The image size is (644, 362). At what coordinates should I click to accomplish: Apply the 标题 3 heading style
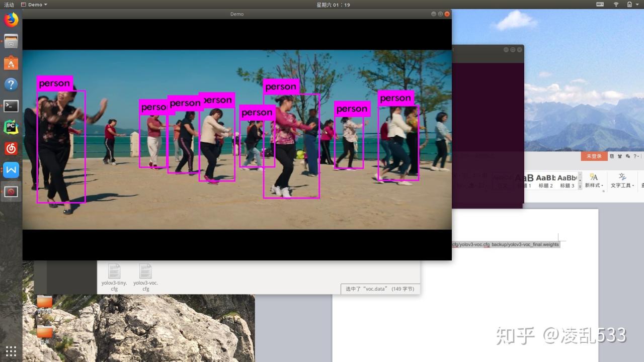567,181
